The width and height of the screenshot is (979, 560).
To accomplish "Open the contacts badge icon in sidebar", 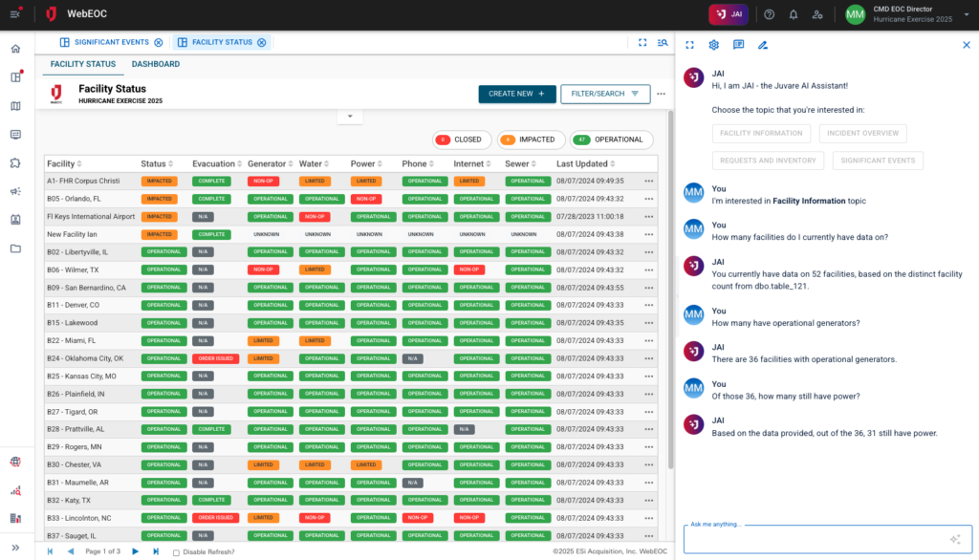I will 15,220.
